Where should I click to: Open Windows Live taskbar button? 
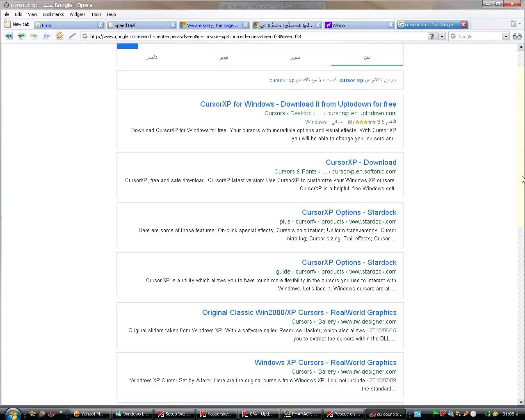pos(132,414)
